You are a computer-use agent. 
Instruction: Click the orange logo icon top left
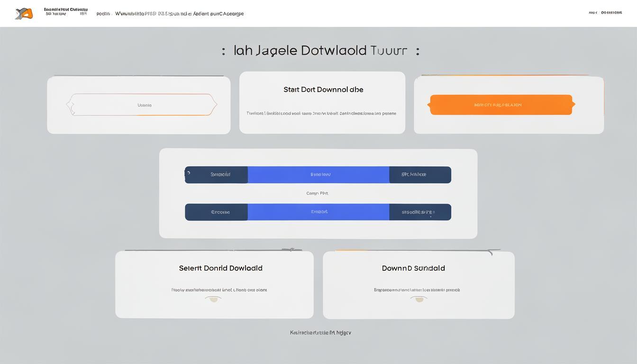click(x=24, y=13)
